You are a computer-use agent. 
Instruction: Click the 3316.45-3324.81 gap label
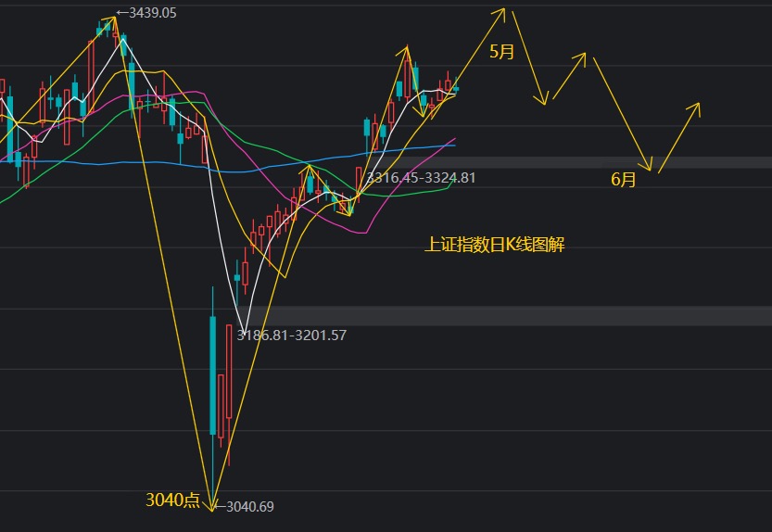pos(421,178)
